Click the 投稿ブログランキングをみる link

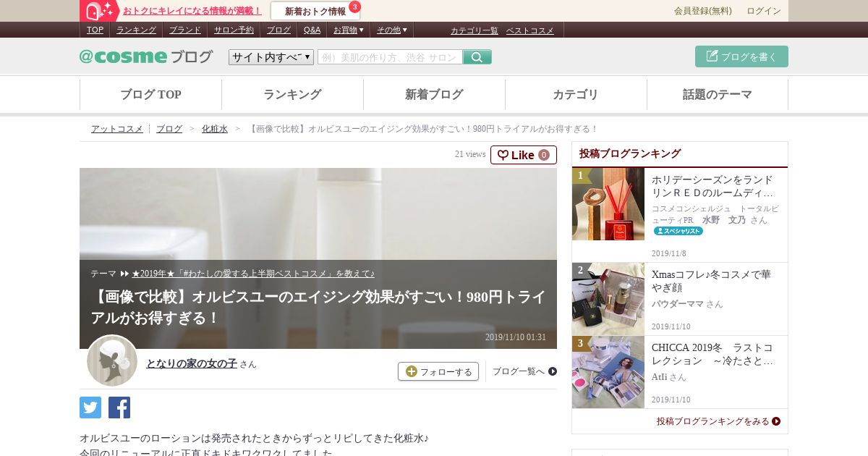click(x=718, y=421)
